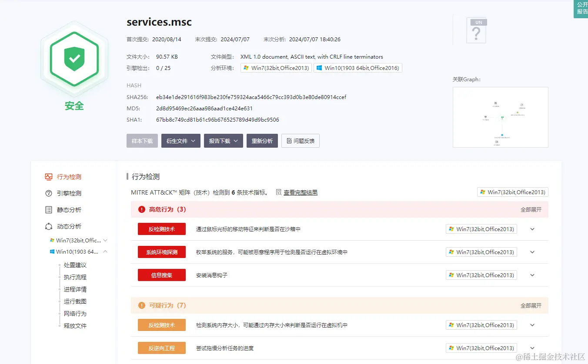
Task: Click the orange 反逆向工程 tag
Action: coord(162,348)
